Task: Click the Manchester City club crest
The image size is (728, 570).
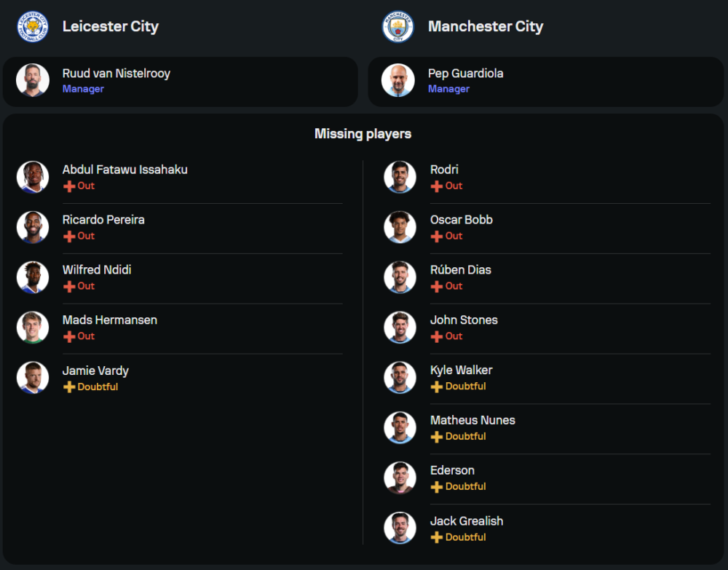Action: tap(398, 26)
